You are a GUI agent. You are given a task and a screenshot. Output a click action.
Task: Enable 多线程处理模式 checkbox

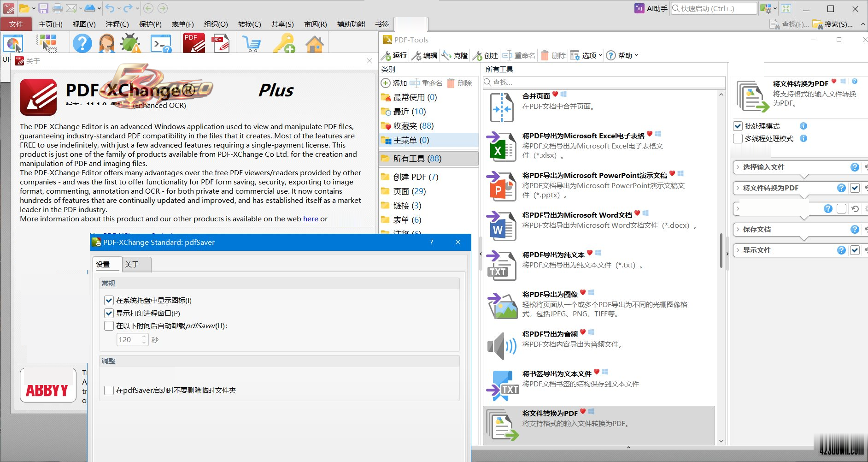738,138
